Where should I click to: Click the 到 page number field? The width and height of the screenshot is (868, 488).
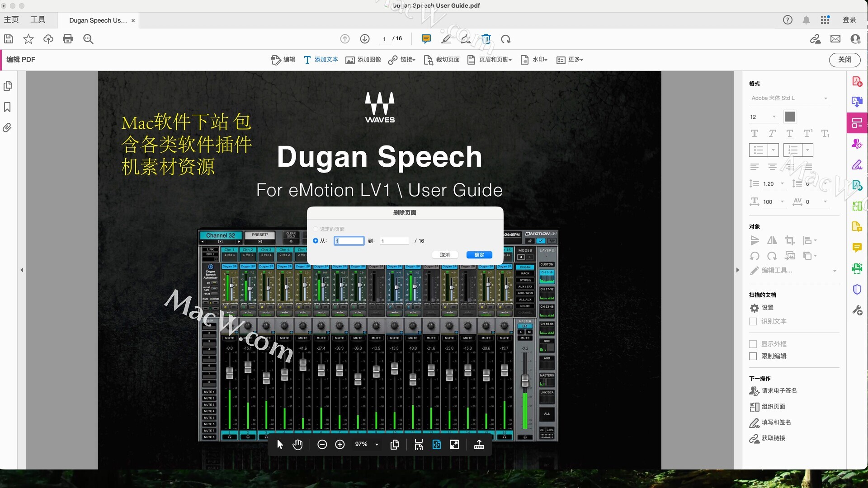tap(394, 241)
